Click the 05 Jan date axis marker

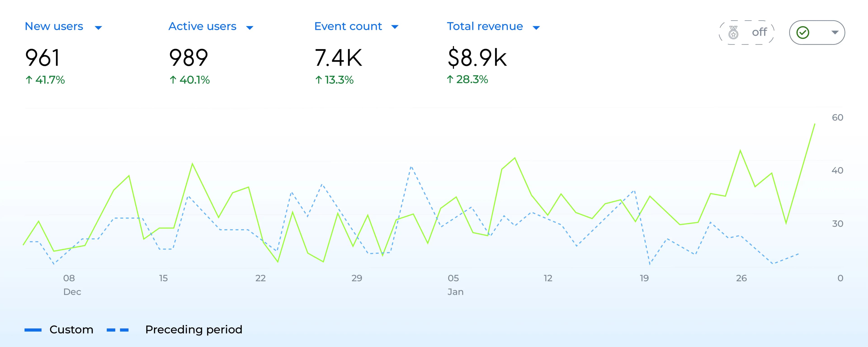pyautogui.click(x=453, y=278)
